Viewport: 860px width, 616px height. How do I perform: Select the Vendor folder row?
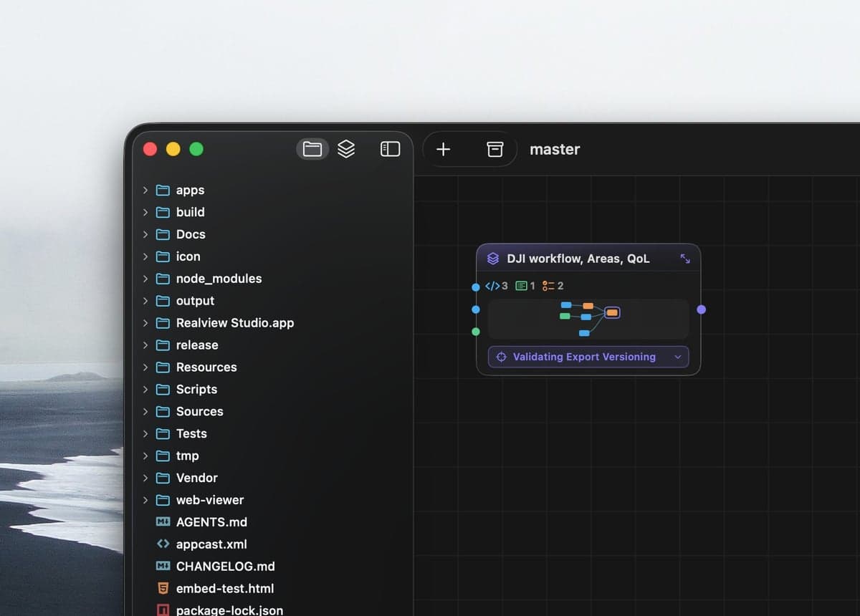pos(273,478)
